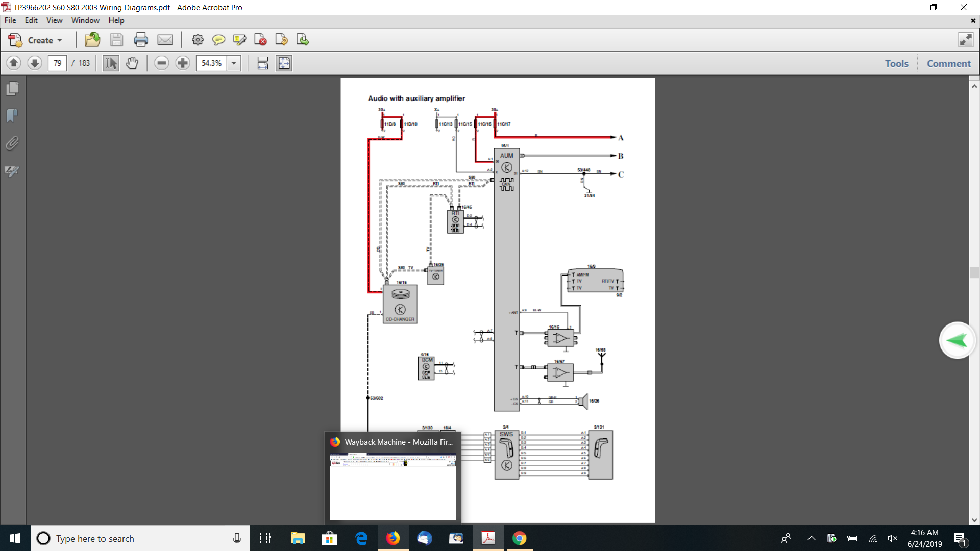Expand the Create button dropdown
Image resolution: width=980 pixels, height=551 pixels.
tap(60, 40)
